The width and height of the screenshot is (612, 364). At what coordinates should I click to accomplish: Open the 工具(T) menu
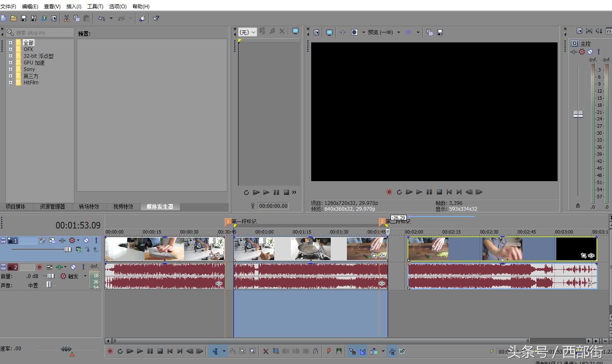[95, 6]
